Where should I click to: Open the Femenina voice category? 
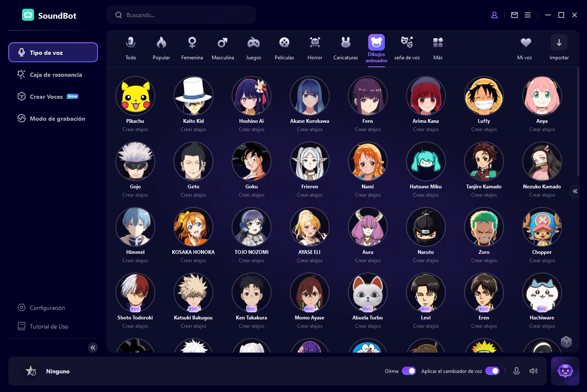click(x=192, y=48)
